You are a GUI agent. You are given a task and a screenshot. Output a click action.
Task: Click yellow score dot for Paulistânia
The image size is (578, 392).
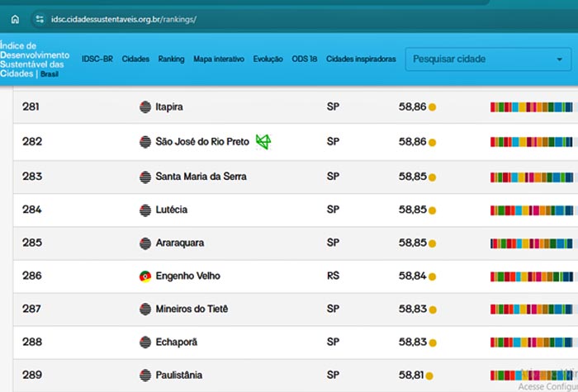click(x=432, y=375)
